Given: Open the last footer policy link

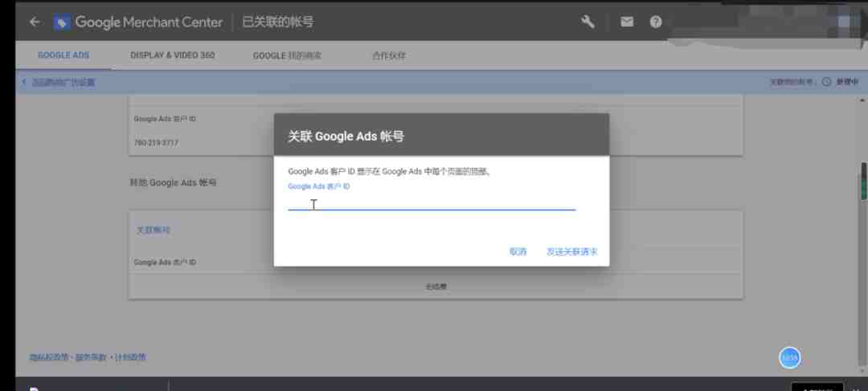Looking at the screenshot, I should [131, 357].
